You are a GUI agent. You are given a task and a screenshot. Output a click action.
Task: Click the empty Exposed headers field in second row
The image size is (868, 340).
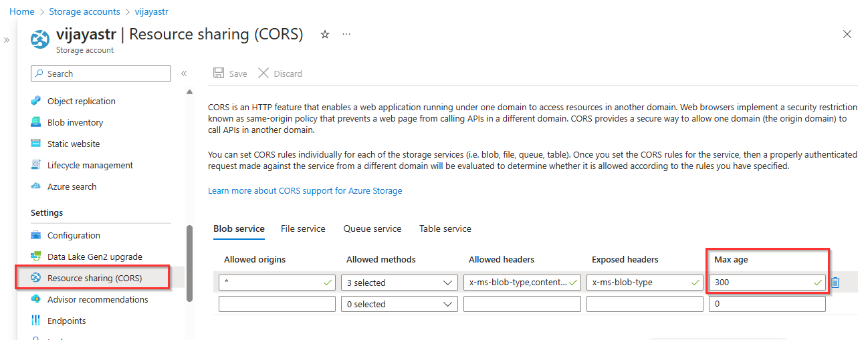point(645,304)
